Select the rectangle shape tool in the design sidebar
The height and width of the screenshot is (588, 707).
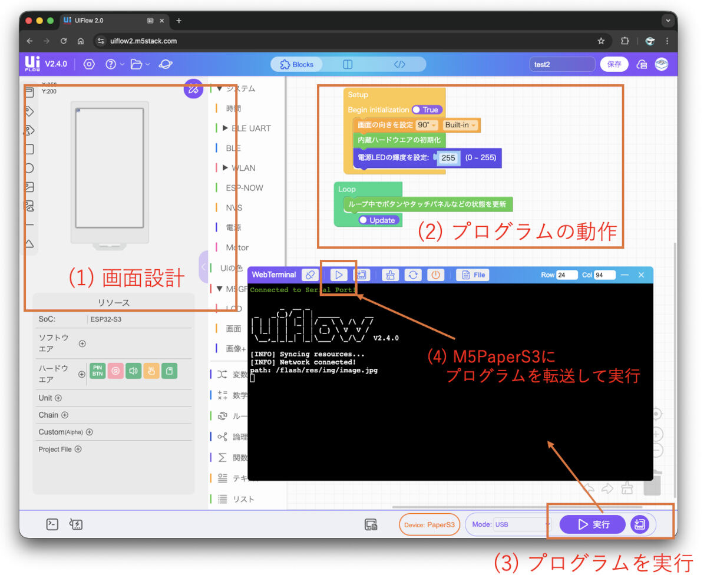point(31,149)
